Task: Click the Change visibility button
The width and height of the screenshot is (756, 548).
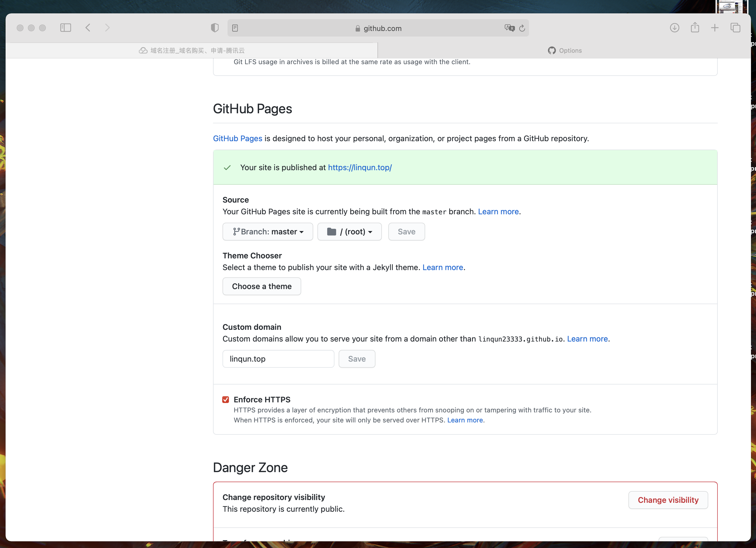Action: tap(668, 500)
